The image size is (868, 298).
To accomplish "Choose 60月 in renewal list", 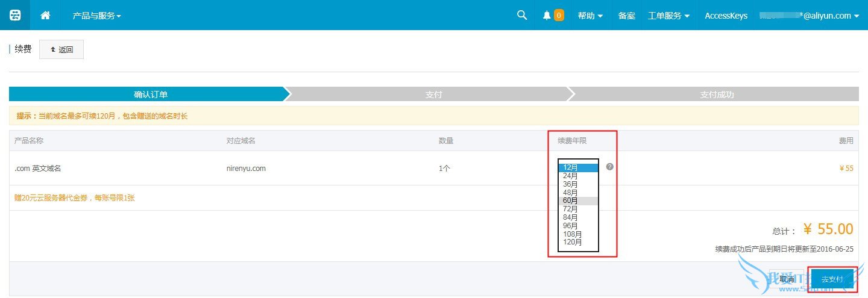I will click(578, 200).
